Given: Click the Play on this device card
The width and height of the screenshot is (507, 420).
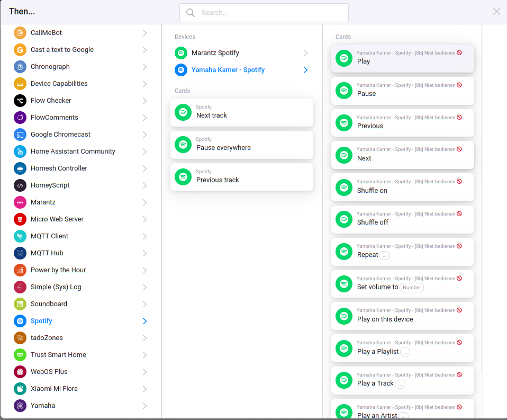Looking at the screenshot, I should 402,316.
